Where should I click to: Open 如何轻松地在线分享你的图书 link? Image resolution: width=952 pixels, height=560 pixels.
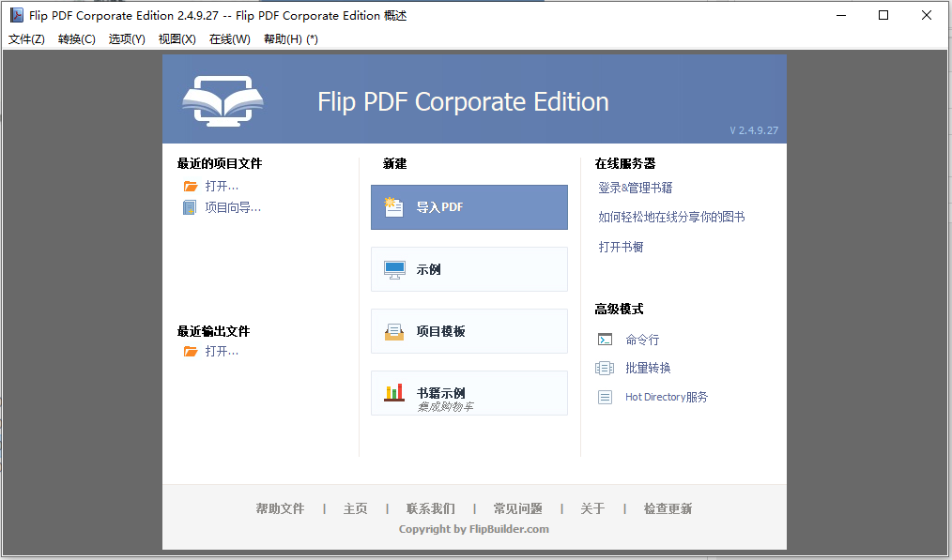tap(671, 218)
